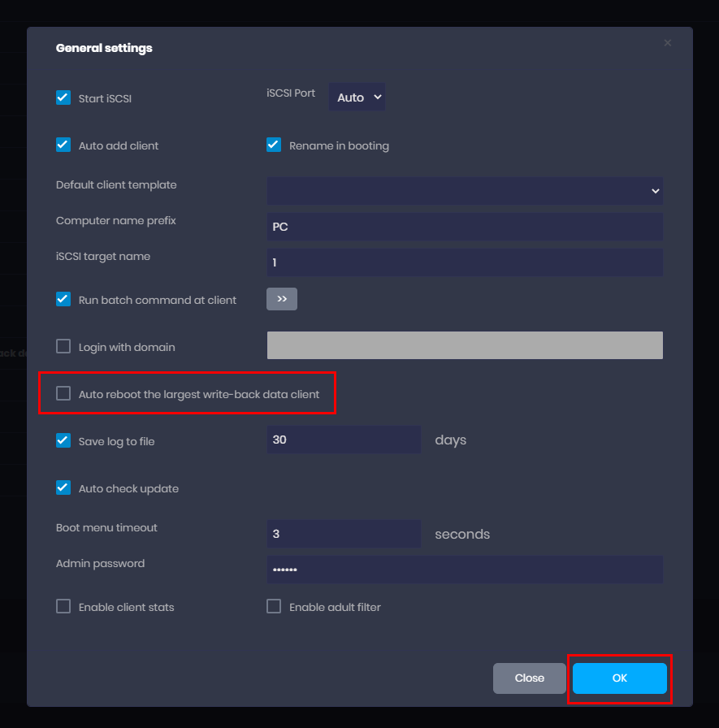Select the Admin password field
The height and width of the screenshot is (728, 719).
tap(465, 570)
